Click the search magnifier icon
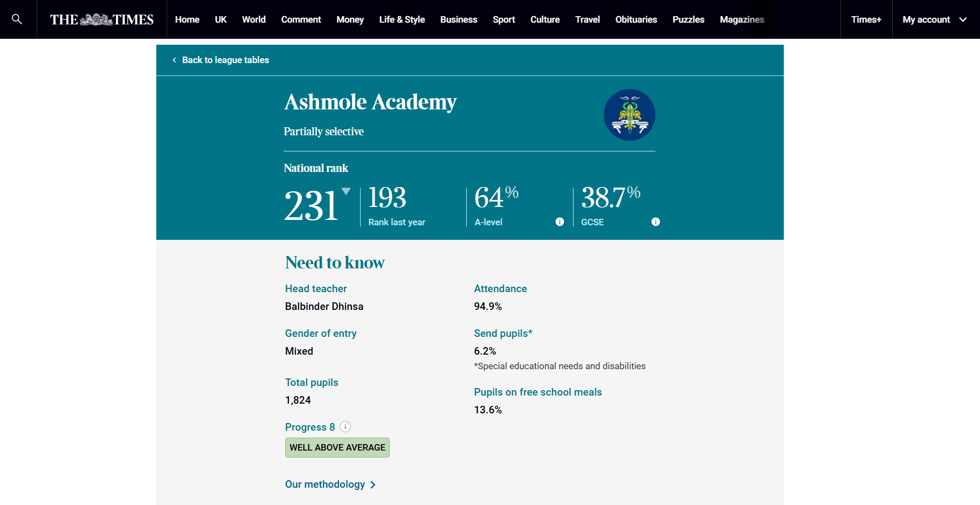Viewport: 980px width, 505px height. (17, 19)
